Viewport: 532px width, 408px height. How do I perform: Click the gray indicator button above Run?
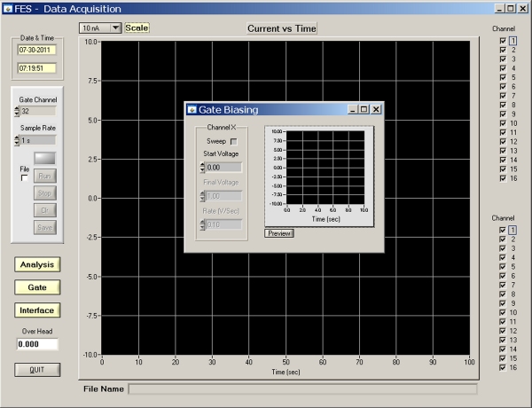coord(44,157)
